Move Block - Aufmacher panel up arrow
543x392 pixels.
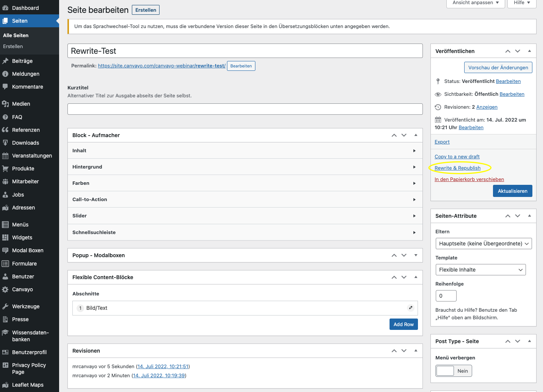pos(394,135)
